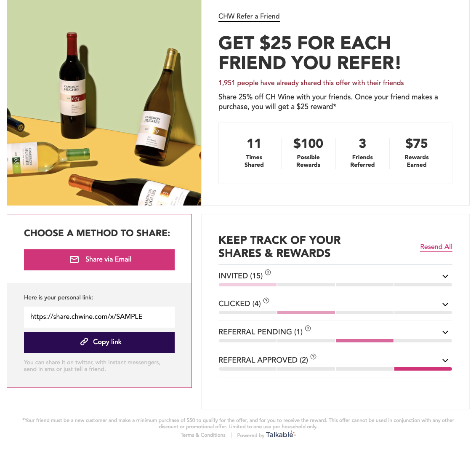Click the question mark beside CLICKED (4)

tap(266, 301)
